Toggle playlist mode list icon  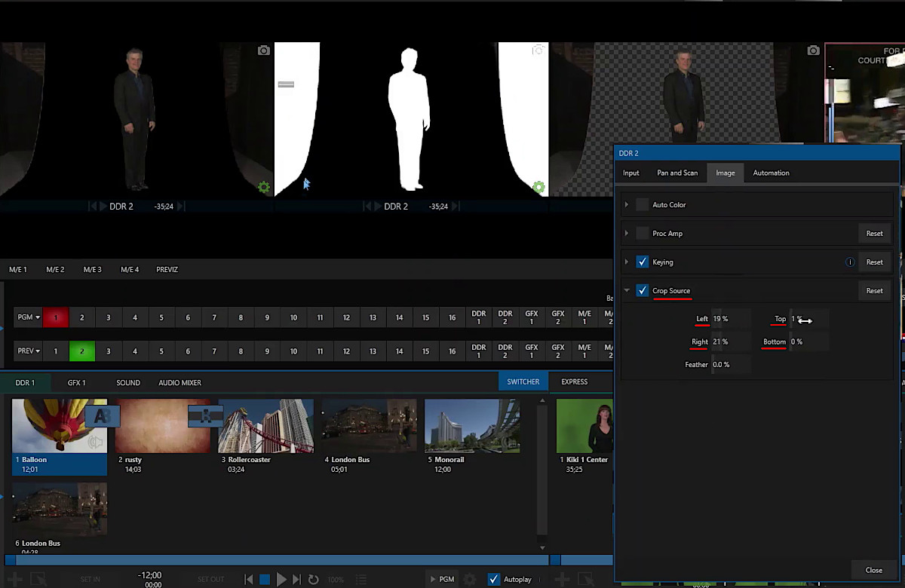(360, 579)
